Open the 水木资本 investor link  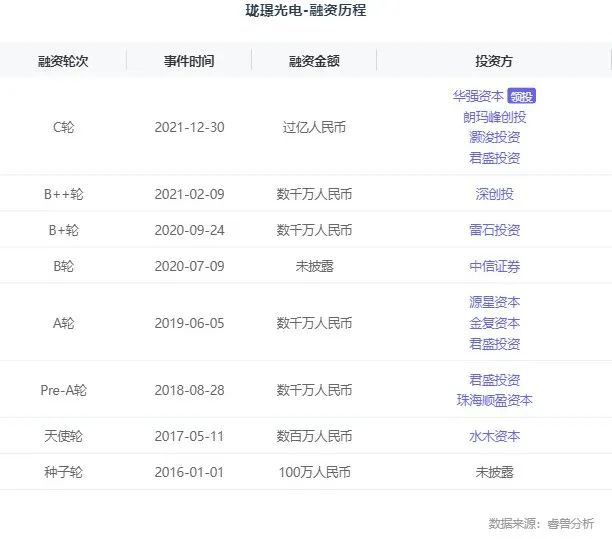click(x=494, y=436)
